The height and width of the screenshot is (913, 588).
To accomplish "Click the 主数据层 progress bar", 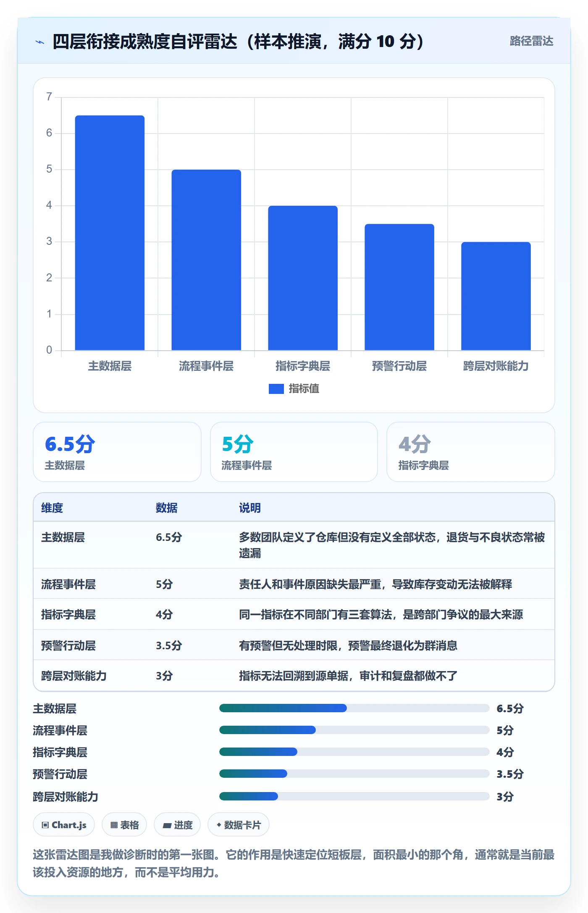I will pos(354,708).
